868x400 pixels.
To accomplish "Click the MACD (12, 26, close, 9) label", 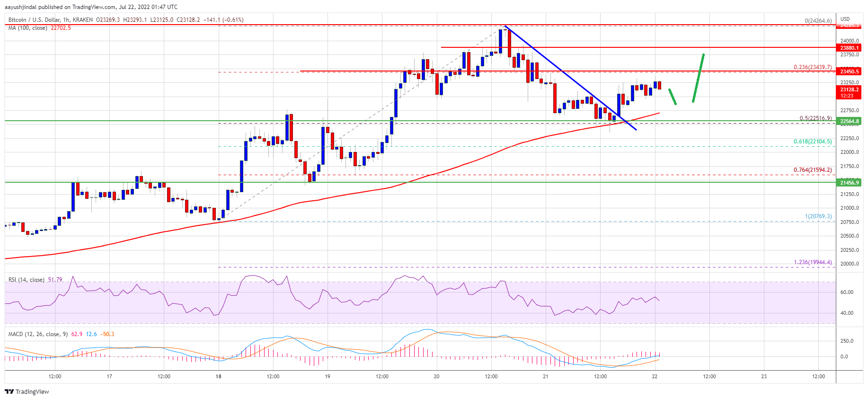I will coord(38,334).
